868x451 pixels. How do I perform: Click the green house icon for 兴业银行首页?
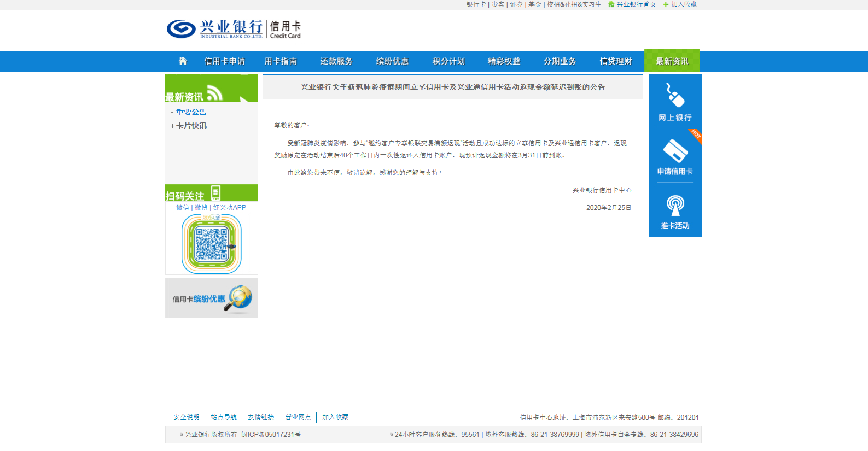pos(611,4)
